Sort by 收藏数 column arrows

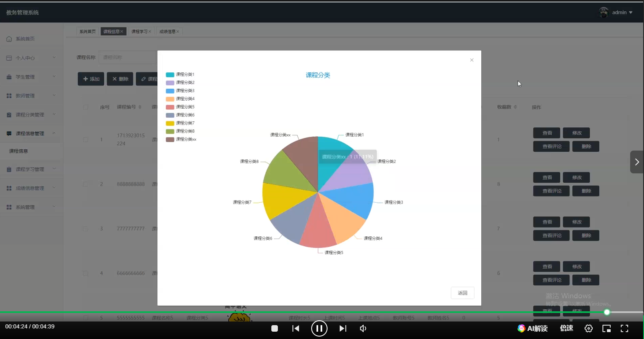(x=515, y=107)
